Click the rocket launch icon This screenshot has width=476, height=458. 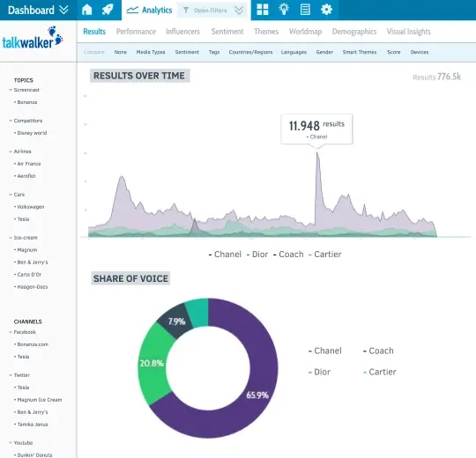[108, 10]
